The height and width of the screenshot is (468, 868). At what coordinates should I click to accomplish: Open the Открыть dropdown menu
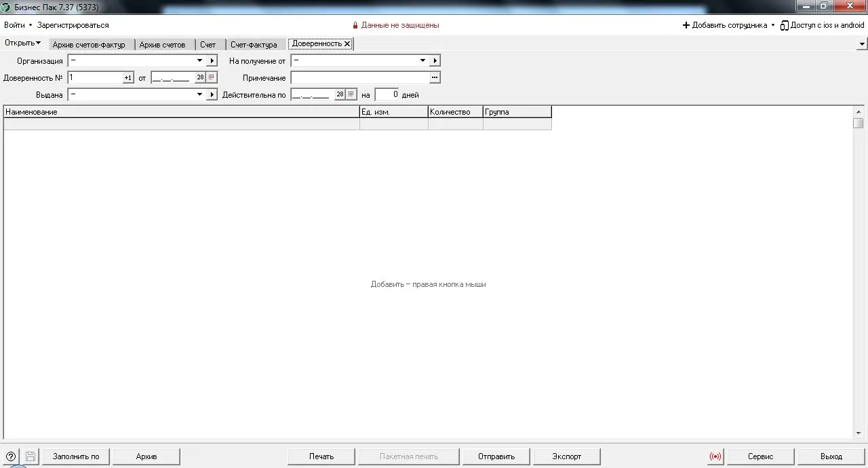[22, 43]
